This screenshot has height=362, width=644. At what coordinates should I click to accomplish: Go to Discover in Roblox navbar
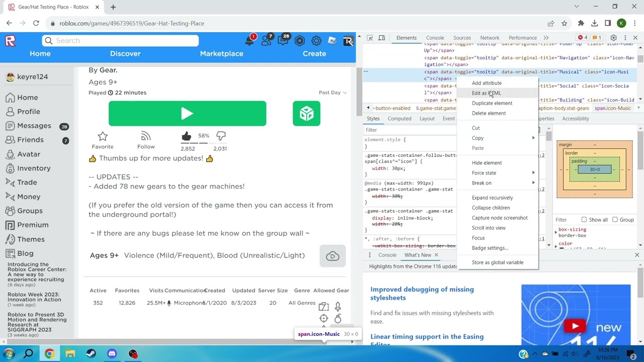click(x=125, y=53)
